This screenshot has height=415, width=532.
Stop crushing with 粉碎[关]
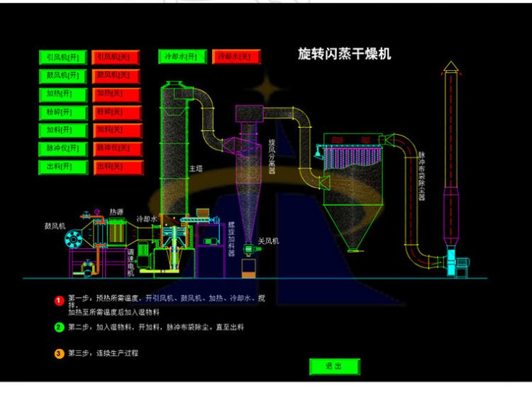[x=116, y=112]
